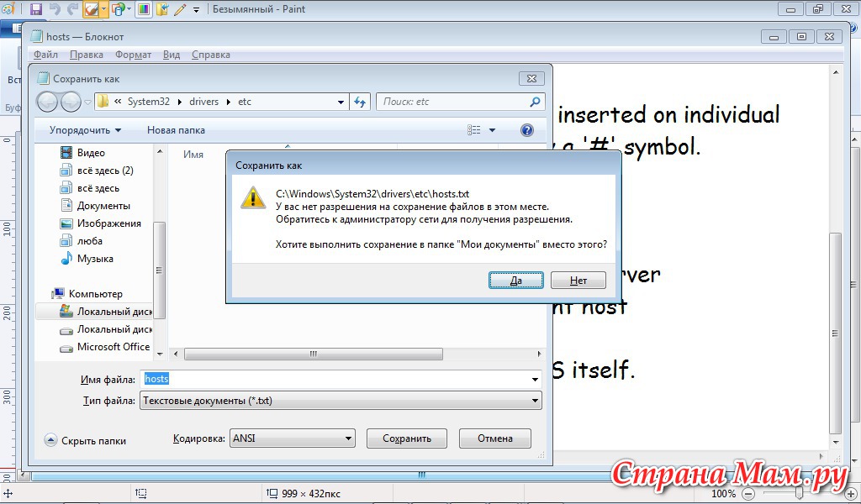Click the refresh icon beside address bar

[360, 102]
